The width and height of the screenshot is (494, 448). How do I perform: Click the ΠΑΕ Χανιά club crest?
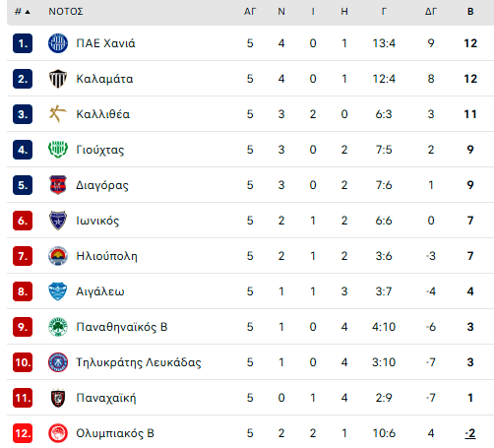[x=58, y=43]
